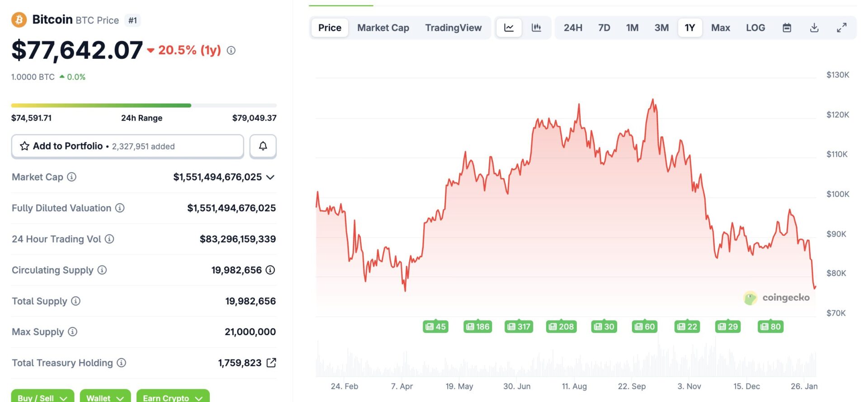Download the chart data
Viewport: 868px width, 402px height.
(814, 28)
